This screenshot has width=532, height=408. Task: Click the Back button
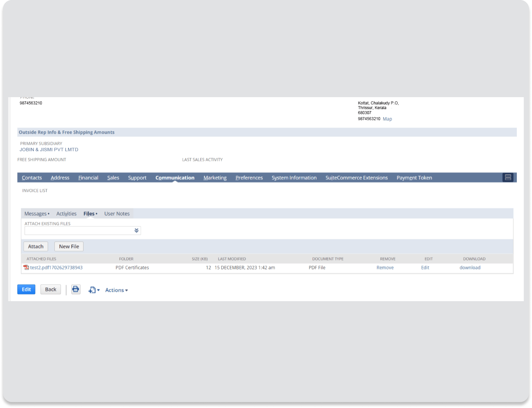[x=50, y=289]
